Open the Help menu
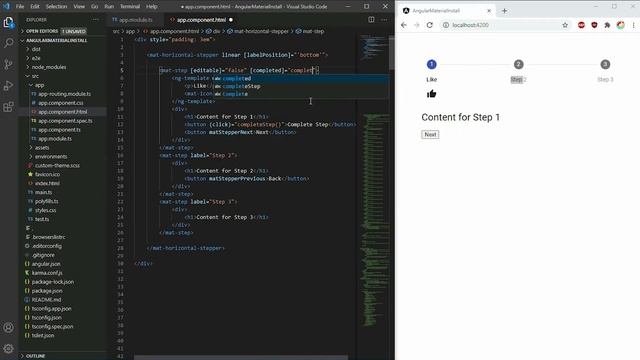This screenshot has width=640, height=360. pos(151,6)
